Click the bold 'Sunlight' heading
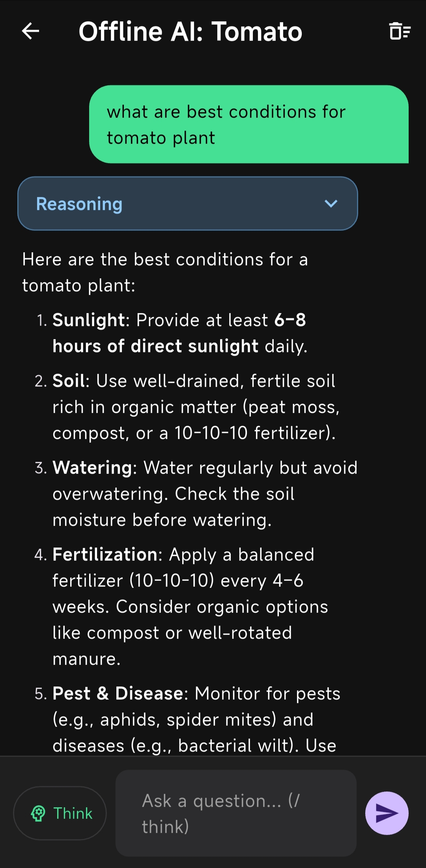Screen dimensions: 426x868 click(x=89, y=320)
